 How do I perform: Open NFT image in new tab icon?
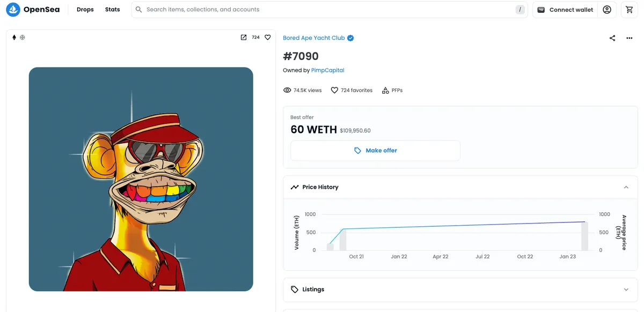pyautogui.click(x=244, y=38)
